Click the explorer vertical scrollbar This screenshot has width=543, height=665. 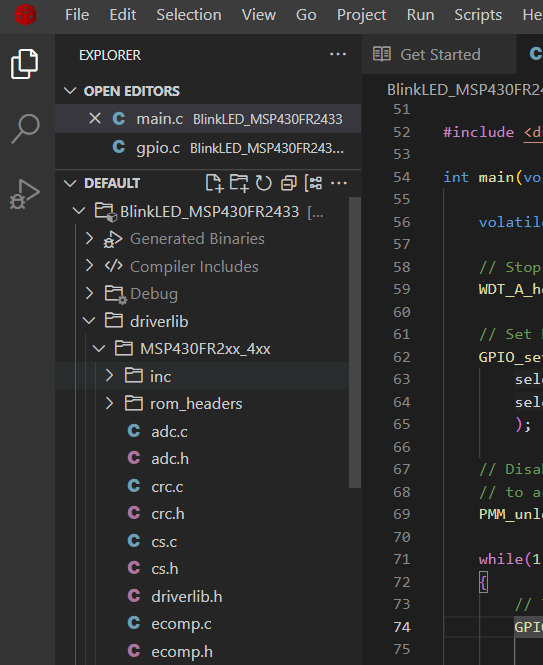coord(355,342)
